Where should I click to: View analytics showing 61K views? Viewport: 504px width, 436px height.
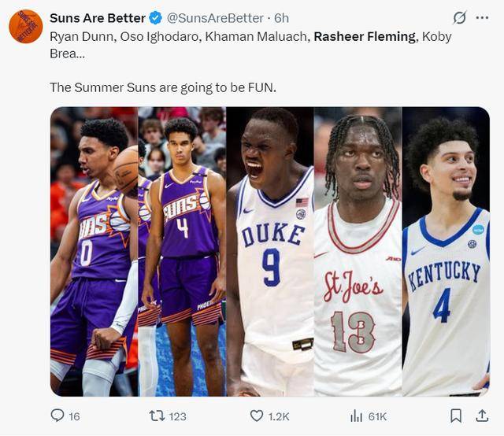click(x=356, y=416)
